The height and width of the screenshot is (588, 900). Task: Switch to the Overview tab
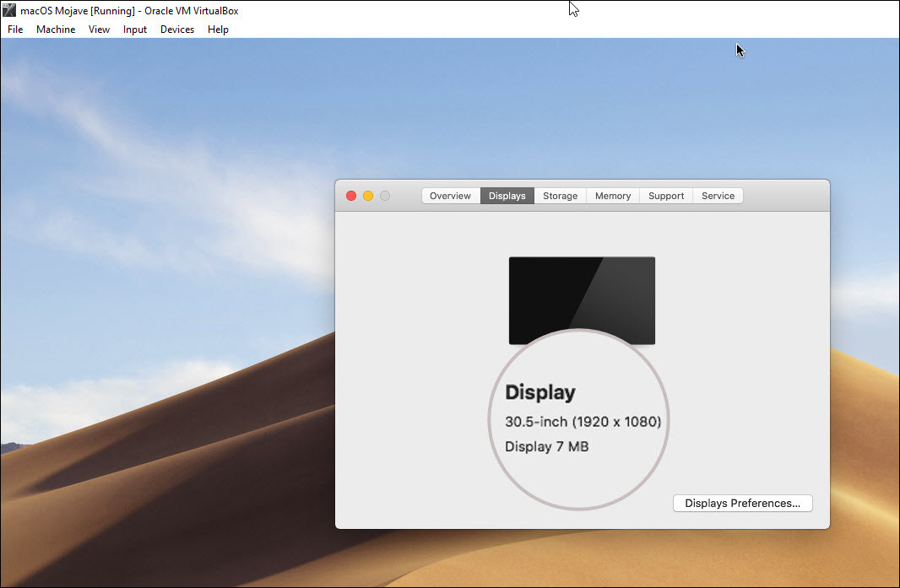[x=451, y=196]
